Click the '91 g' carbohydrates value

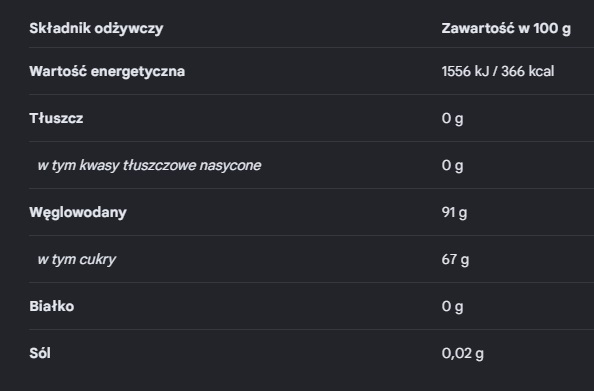(x=454, y=213)
